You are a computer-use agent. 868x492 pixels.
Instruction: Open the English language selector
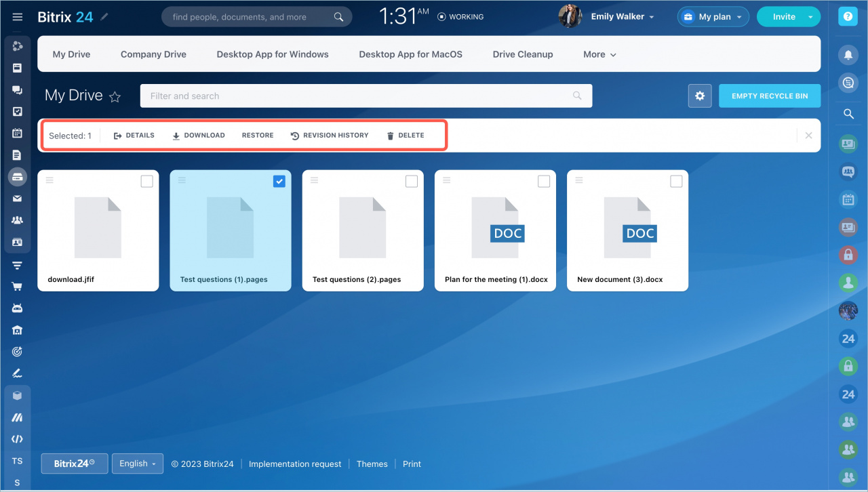[138, 464]
